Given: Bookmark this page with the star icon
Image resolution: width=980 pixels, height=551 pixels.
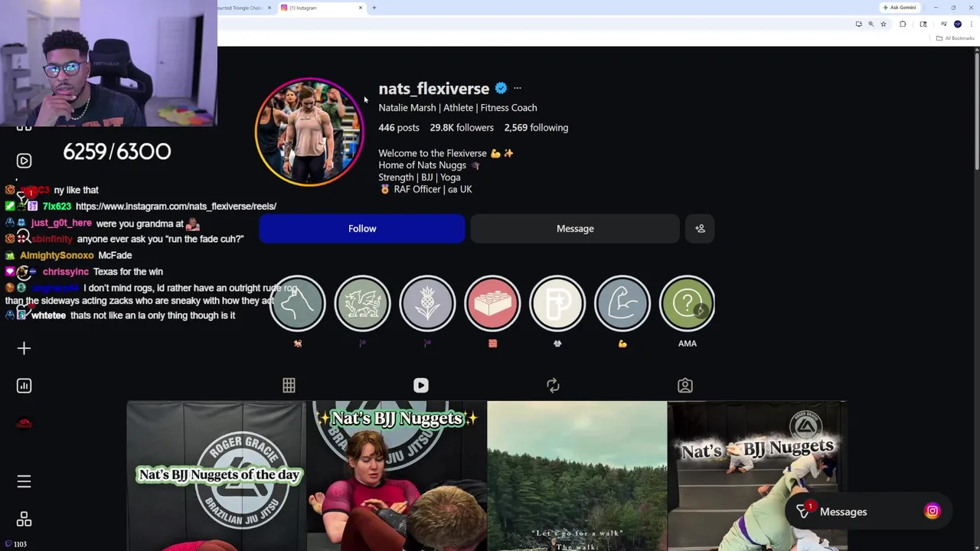Looking at the screenshot, I should click(x=883, y=24).
